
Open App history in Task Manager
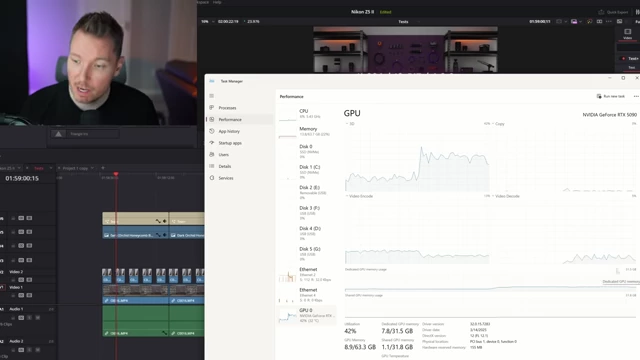tap(239, 131)
